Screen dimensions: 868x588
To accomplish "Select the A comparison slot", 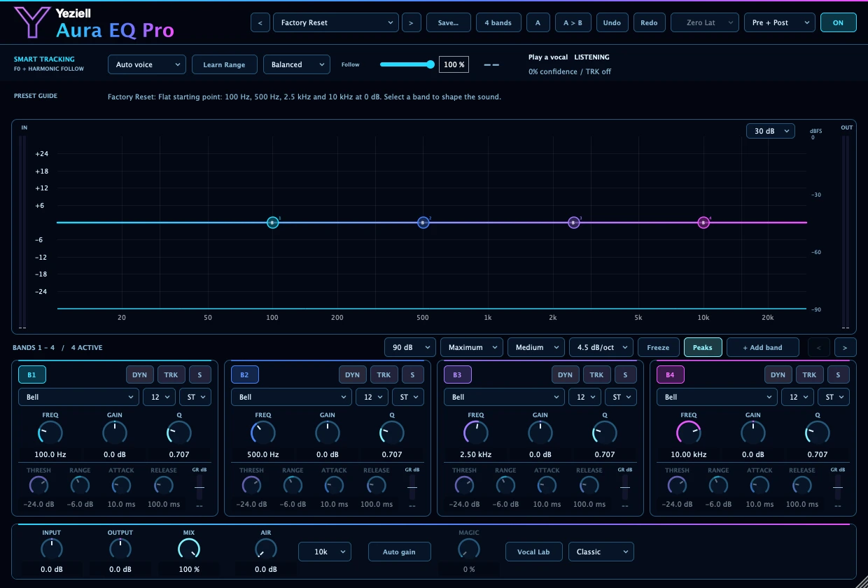I will point(538,22).
